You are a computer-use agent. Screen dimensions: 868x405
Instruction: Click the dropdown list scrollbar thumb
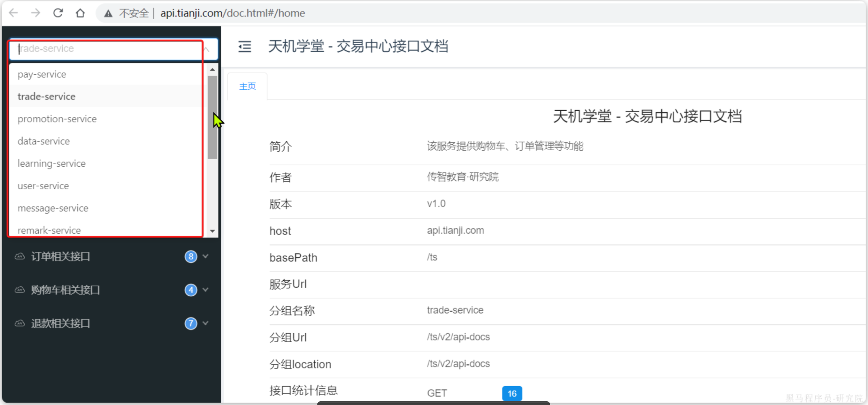[213, 118]
